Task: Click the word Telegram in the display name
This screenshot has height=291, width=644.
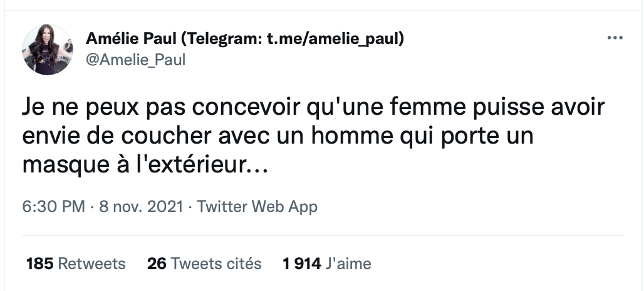Action: point(222,39)
